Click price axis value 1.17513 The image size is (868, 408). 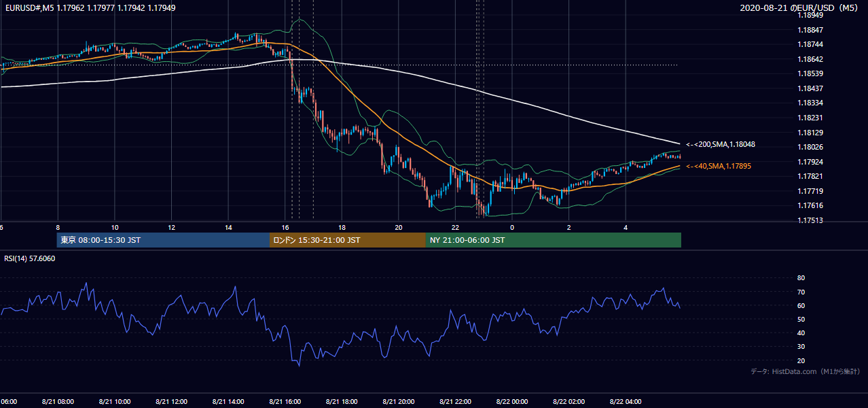click(810, 220)
